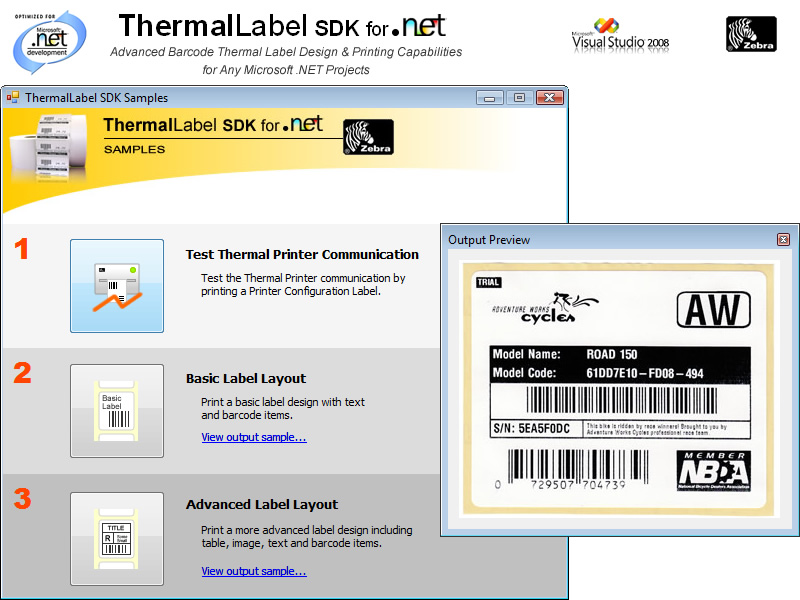Click the Visual Studio 2008 logo
The width and height of the screenshot is (800, 600).
tap(620, 35)
